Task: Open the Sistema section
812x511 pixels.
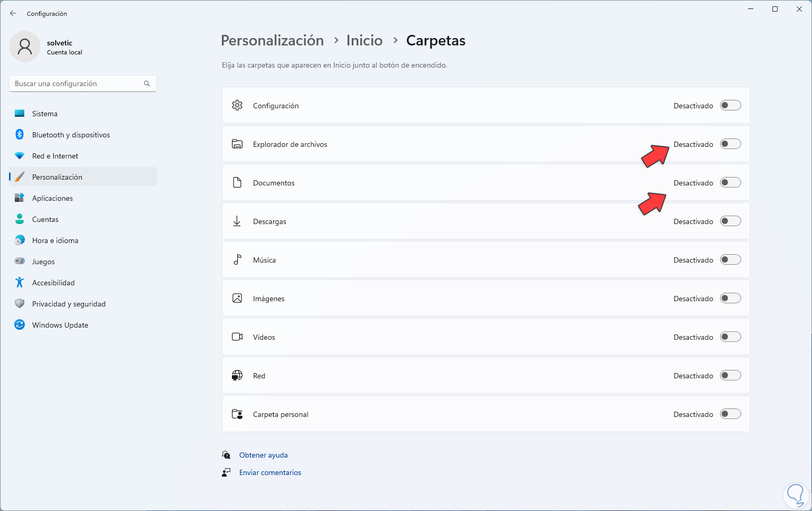Action: 45,114
